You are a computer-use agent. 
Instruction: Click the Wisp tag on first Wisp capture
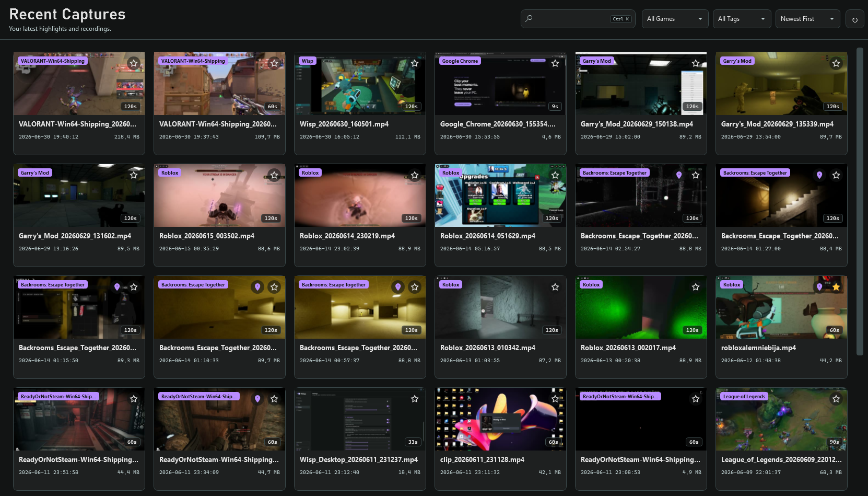(308, 61)
